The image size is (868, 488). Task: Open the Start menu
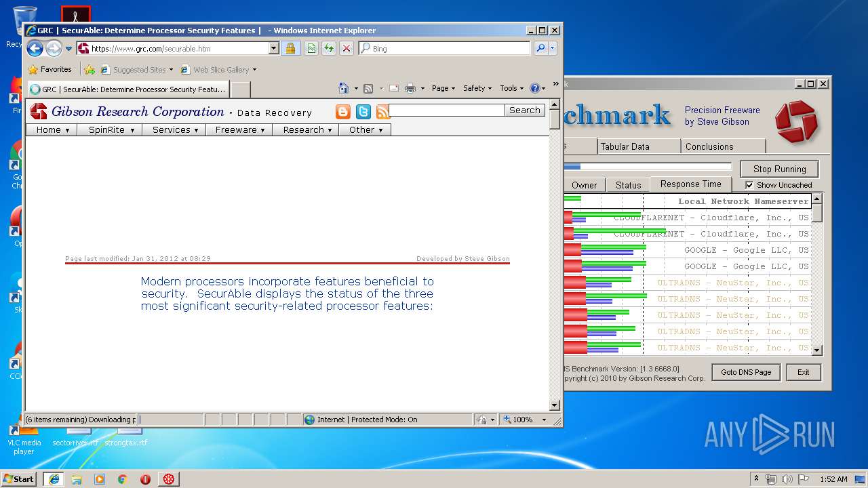point(19,479)
